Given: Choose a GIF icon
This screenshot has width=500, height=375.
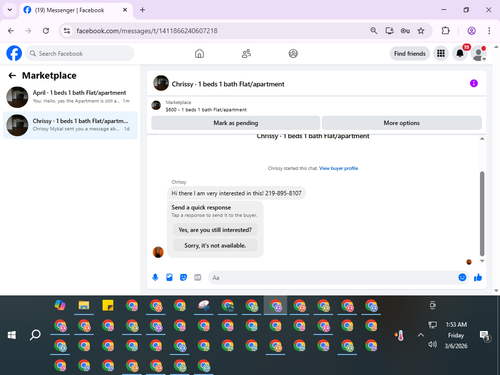Looking at the screenshot, I should coord(198,277).
